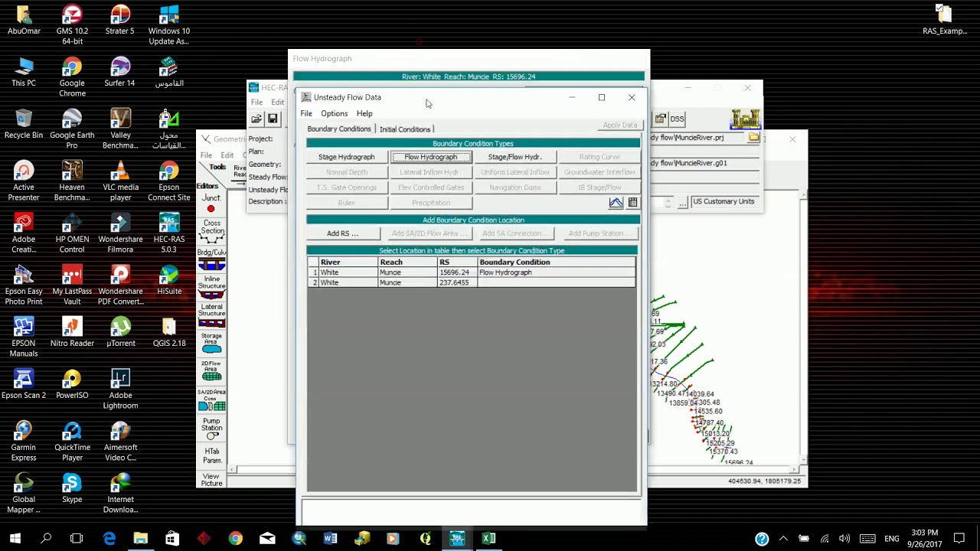This screenshot has height=551, width=980.
Task: Open the SA/2D Area Conn editor
Action: [211, 401]
